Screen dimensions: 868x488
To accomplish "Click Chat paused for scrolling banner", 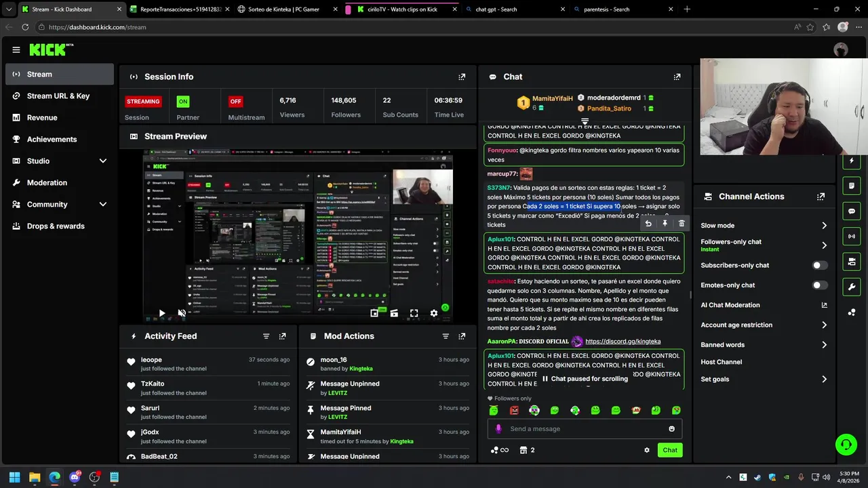I will tap(585, 379).
